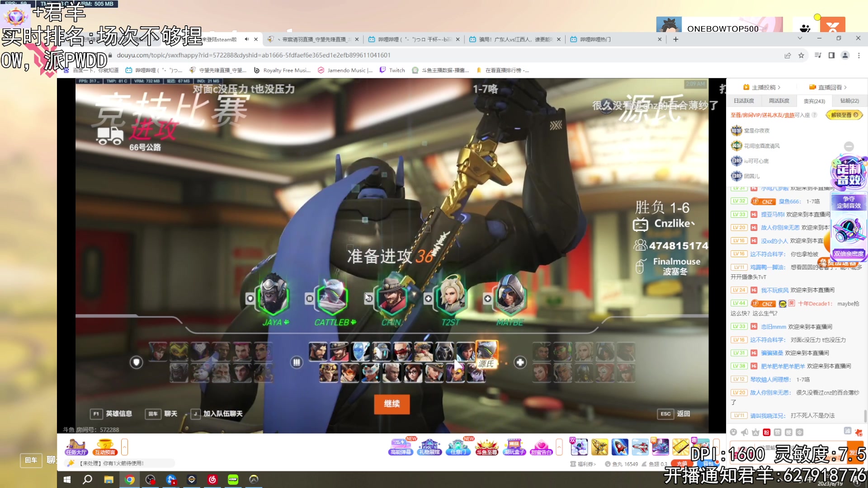Open the 礼物展馆 gift gallery icon

(x=429, y=447)
